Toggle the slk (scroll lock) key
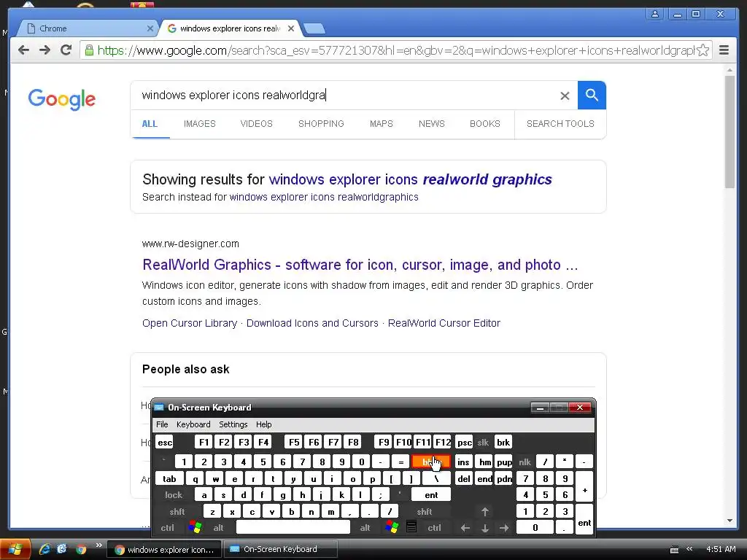The width and height of the screenshot is (747, 560). pyautogui.click(x=483, y=443)
